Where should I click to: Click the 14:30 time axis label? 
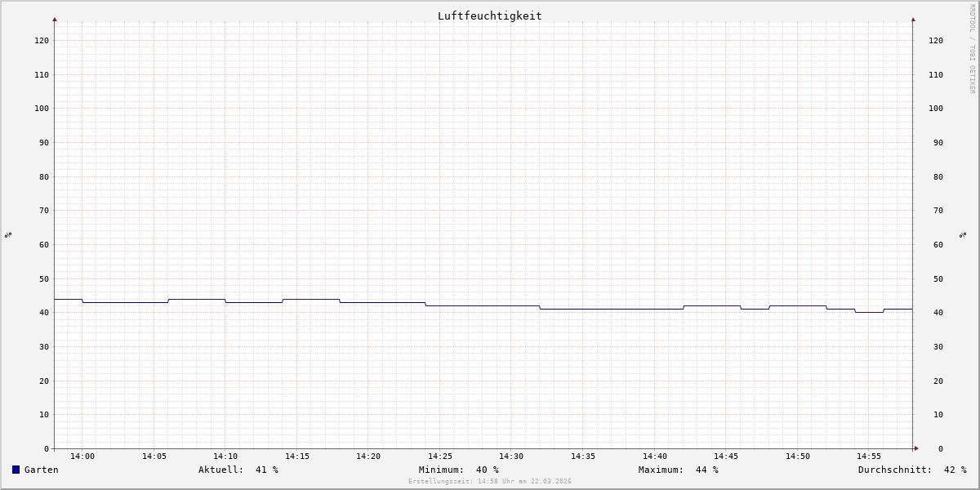511,457
